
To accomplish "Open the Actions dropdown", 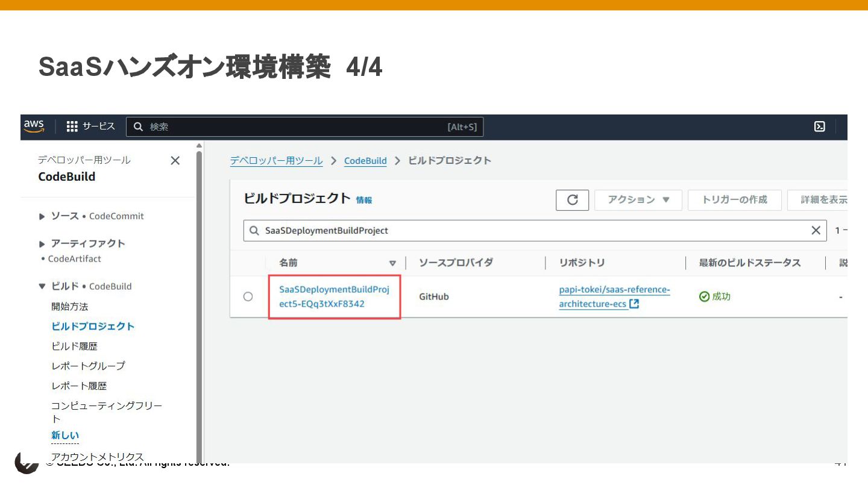I will coord(638,200).
